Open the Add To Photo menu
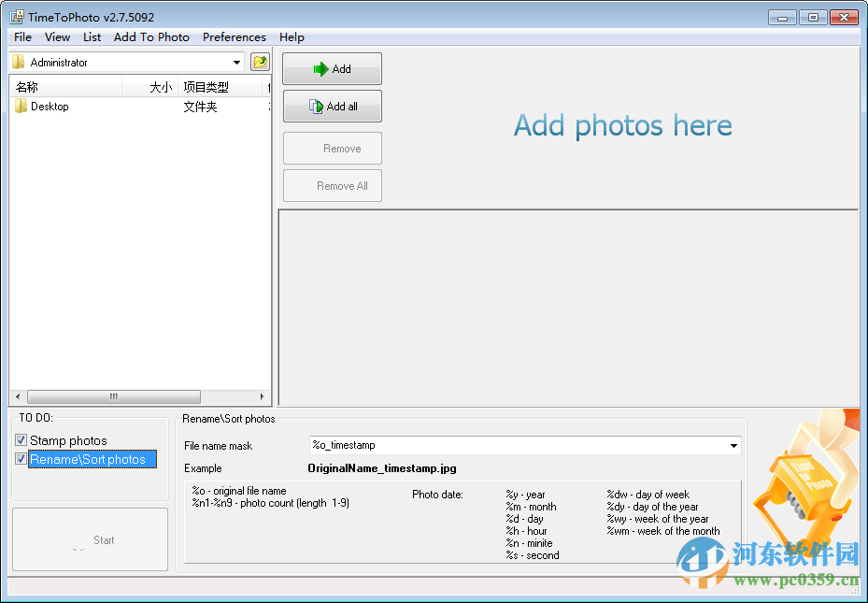Image resolution: width=868 pixels, height=603 pixels. (x=151, y=37)
